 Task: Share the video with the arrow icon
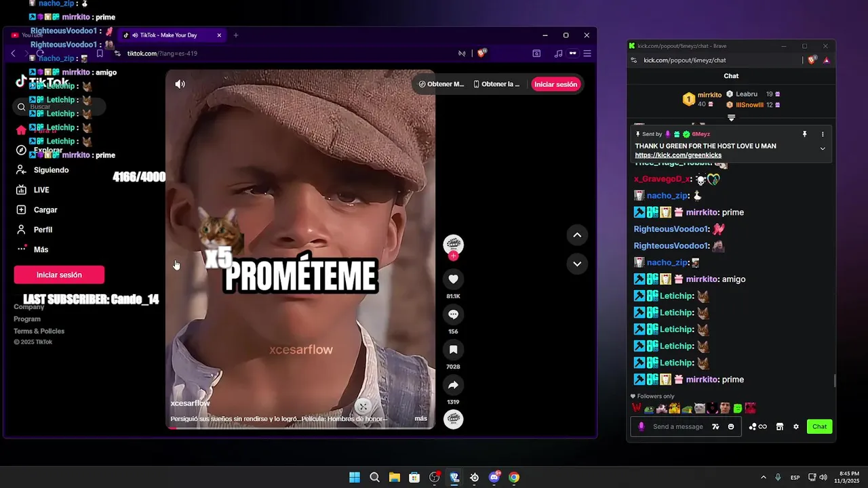click(453, 385)
